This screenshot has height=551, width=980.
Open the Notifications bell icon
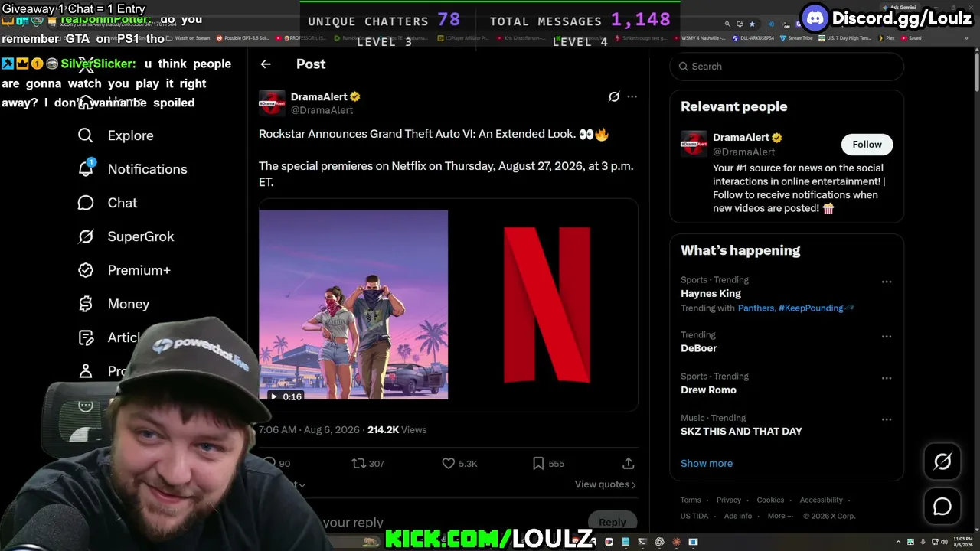point(86,168)
